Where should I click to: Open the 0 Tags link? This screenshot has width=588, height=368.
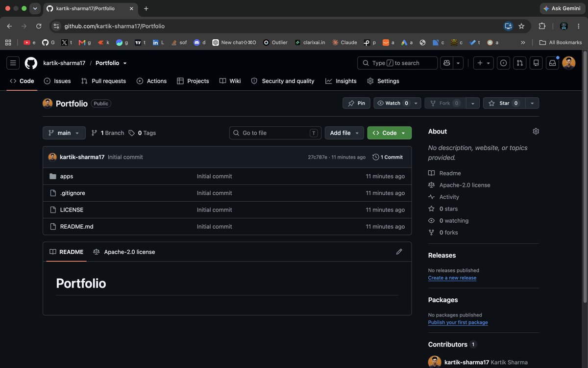click(x=142, y=133)
